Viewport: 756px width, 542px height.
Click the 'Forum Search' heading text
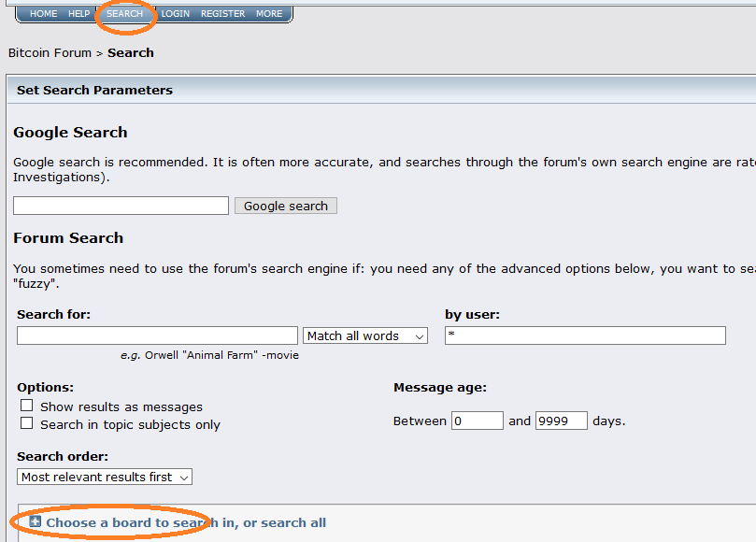(x=68, y=237)
